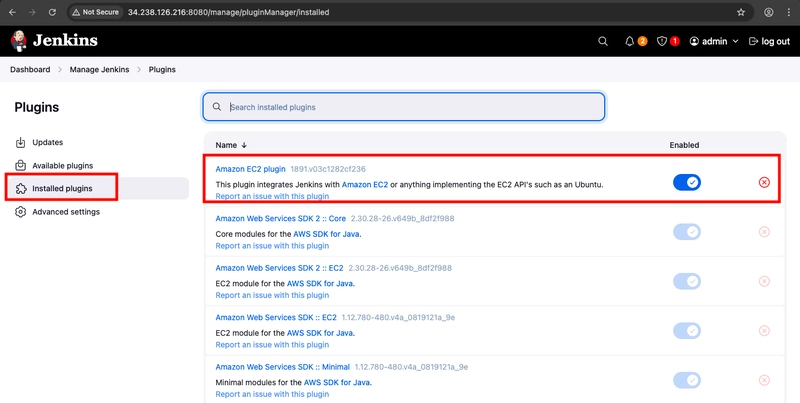The height and width of the screenshot is (403, 800).
Task: Focus the Search installed plugins field
Action: [x=404, y=107]
